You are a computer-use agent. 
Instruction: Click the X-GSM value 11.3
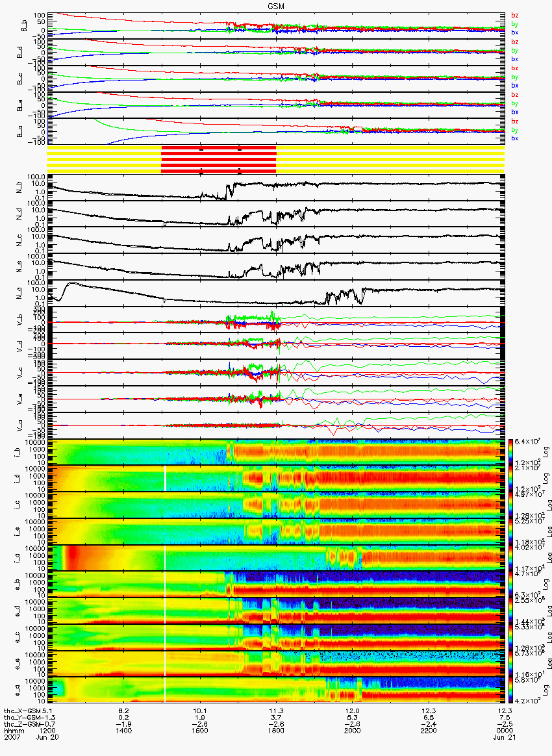coord(276,711)
